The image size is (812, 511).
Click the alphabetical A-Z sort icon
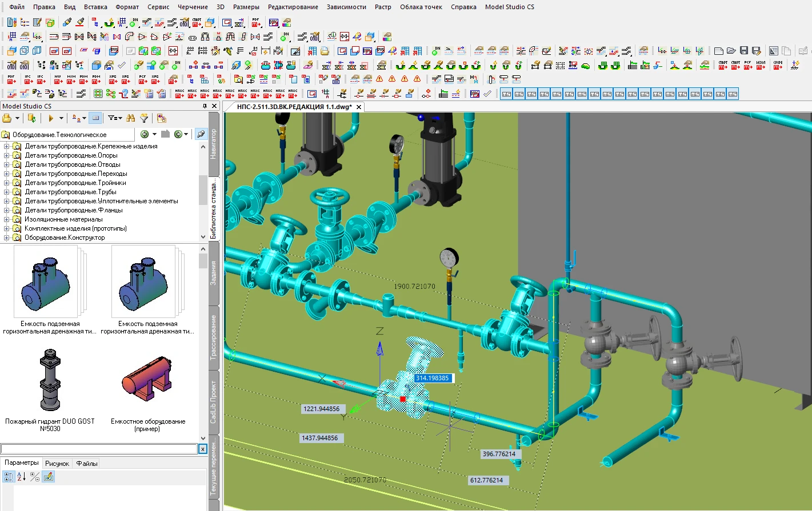point(21,477)
